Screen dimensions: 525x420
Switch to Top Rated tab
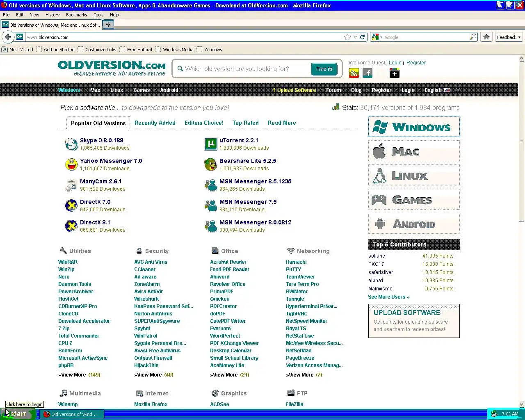point(246,123)
